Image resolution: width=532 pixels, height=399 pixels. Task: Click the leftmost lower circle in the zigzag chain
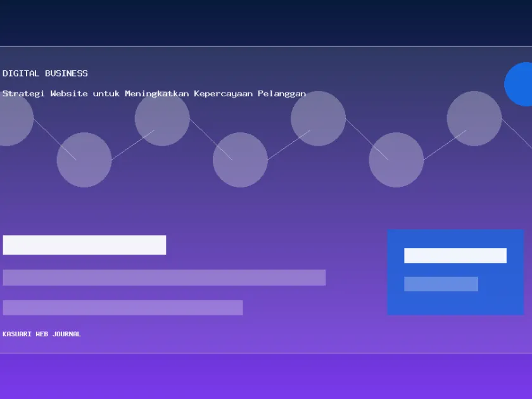coord(84,160)
